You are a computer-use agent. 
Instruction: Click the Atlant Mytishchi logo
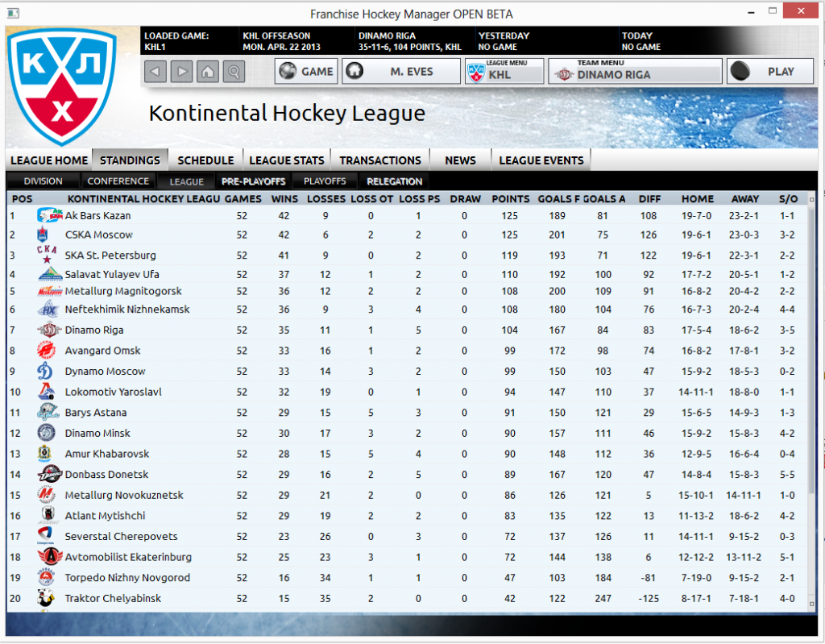click(48, 514)
